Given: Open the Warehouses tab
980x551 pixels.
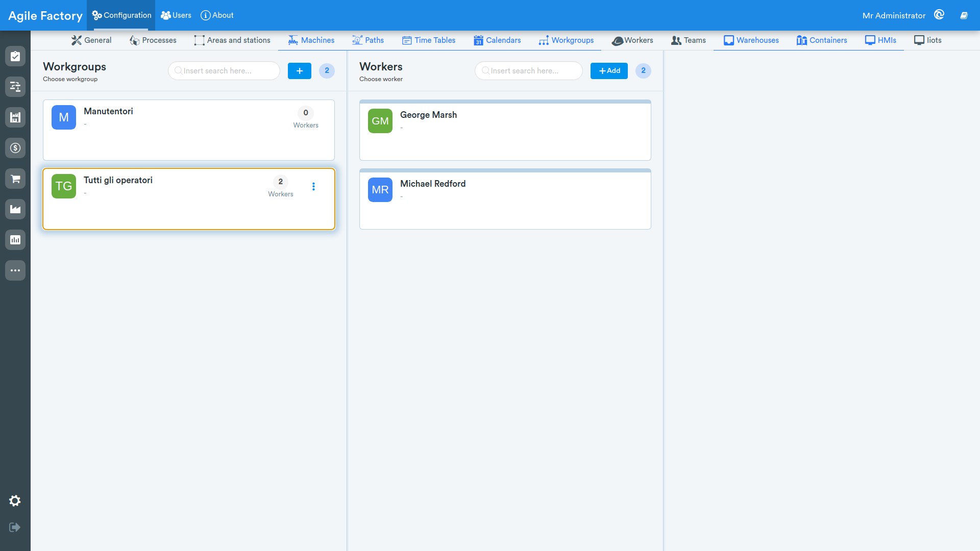Looking at the screenshot, I should (x=751, y=40).
